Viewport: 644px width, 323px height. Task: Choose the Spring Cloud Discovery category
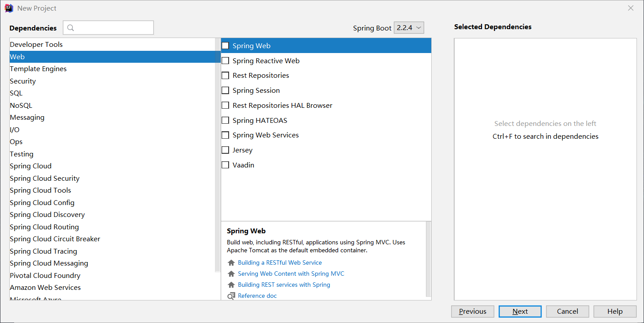(x=47, y=215)
